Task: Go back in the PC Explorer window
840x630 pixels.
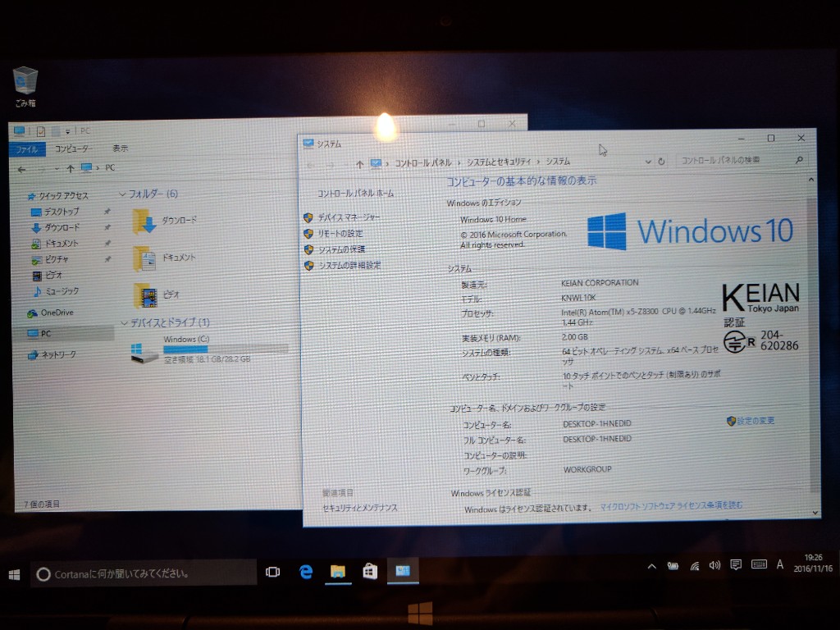Action: (21, 170)
